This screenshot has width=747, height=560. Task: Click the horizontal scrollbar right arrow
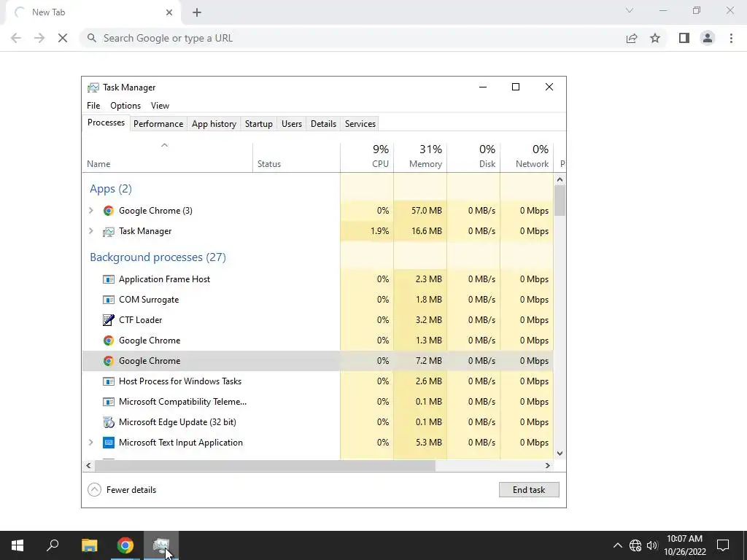pos(548,465)
